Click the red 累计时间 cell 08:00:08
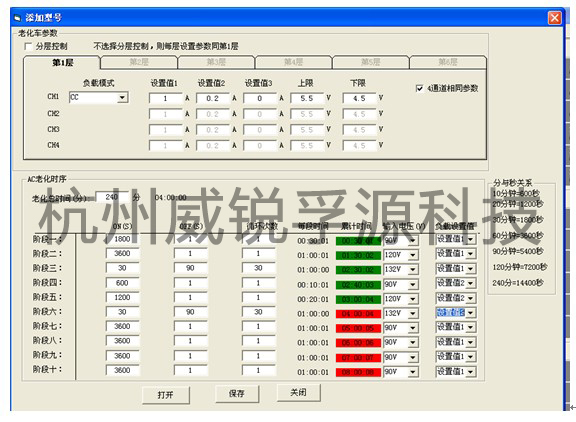576x422 pixels. [x=358, y=372]
